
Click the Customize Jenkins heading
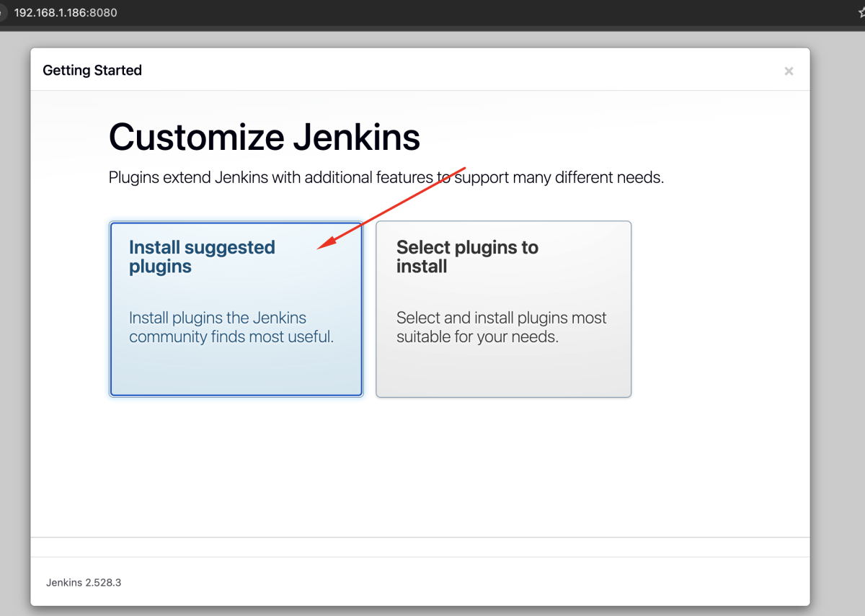click(264, 137)
